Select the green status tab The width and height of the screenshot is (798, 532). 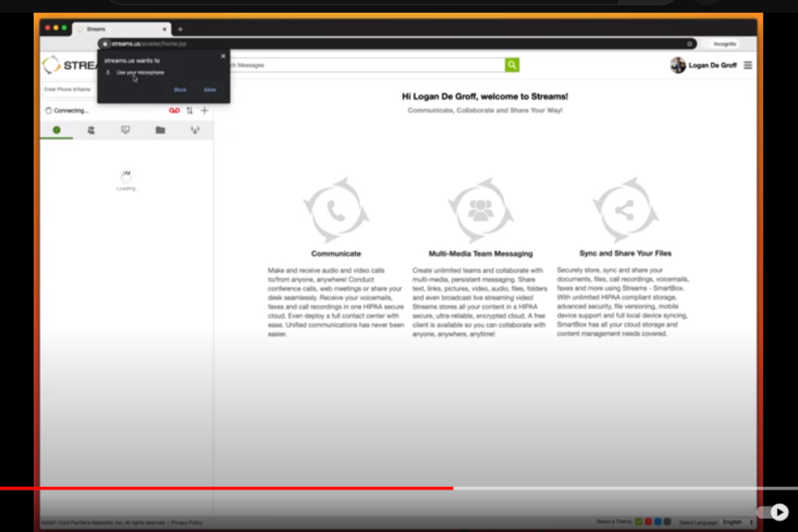click(56, 130)
